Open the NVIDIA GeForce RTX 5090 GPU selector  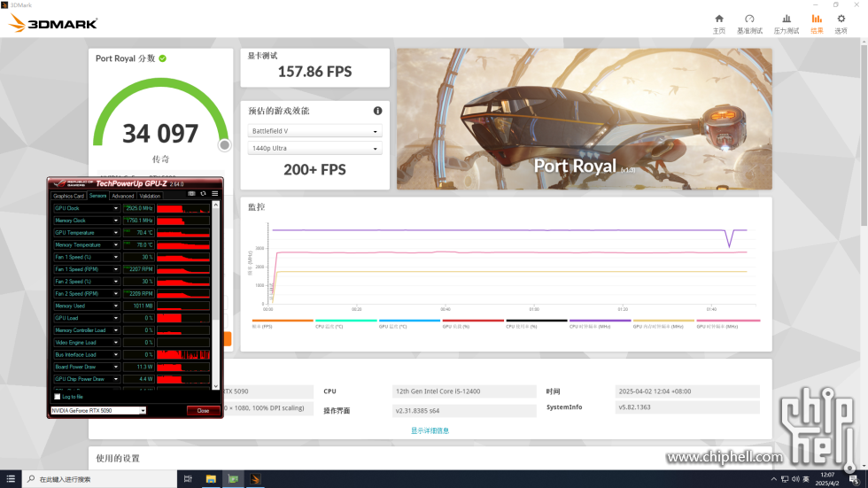(x=98, y=411)
